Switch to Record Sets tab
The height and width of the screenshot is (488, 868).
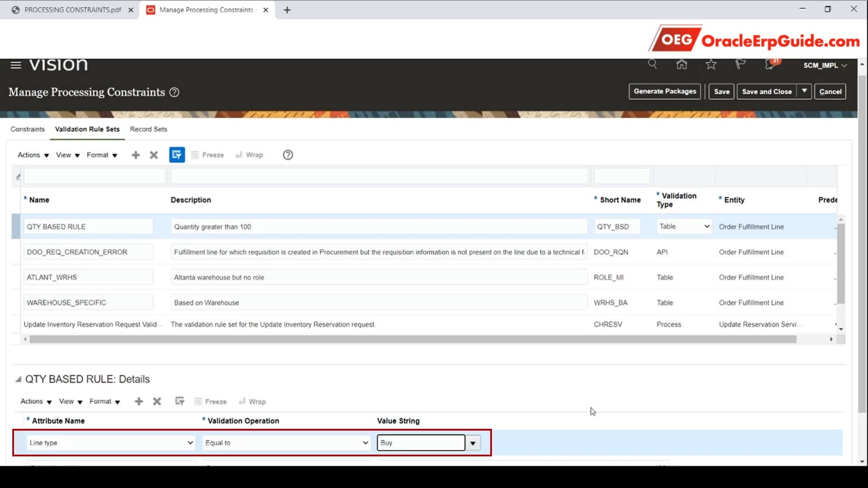(x=148, y=129)
